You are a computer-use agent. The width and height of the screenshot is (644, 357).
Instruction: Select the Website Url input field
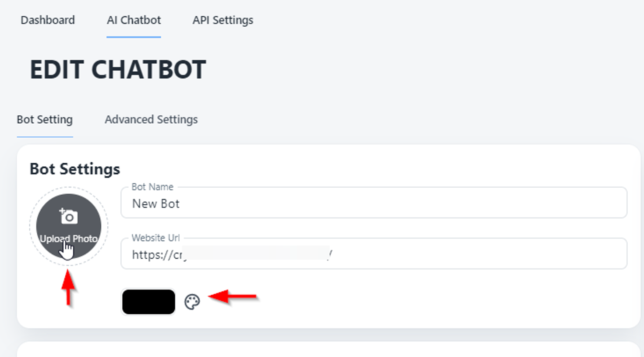pyautogui.click(x=307, y=254)
